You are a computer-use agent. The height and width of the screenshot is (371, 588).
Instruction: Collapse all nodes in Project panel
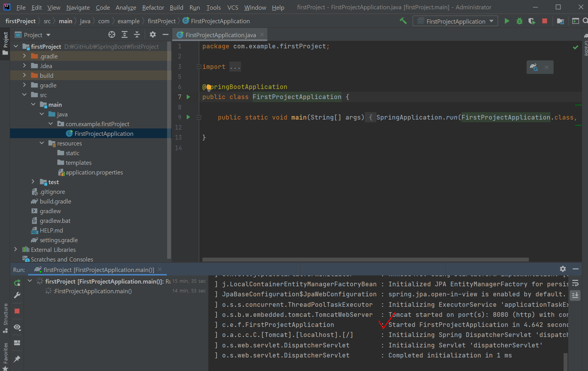pos(137,34)
